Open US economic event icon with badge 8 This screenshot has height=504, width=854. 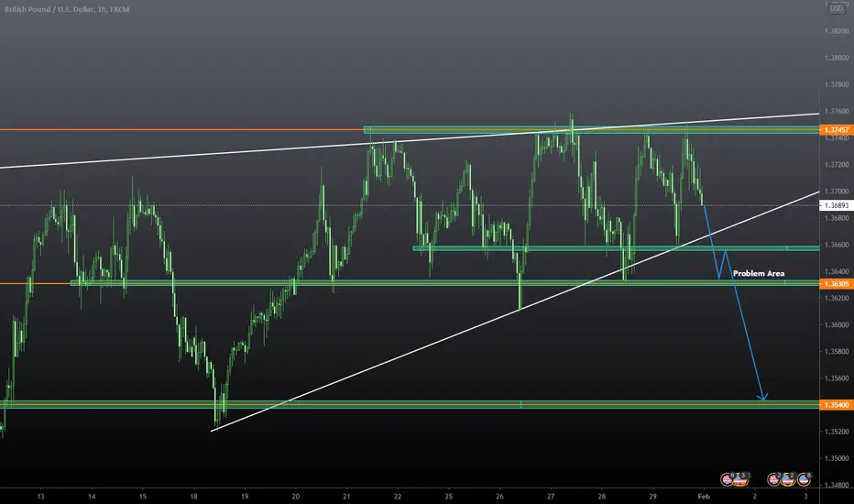[x=804, y=479]
